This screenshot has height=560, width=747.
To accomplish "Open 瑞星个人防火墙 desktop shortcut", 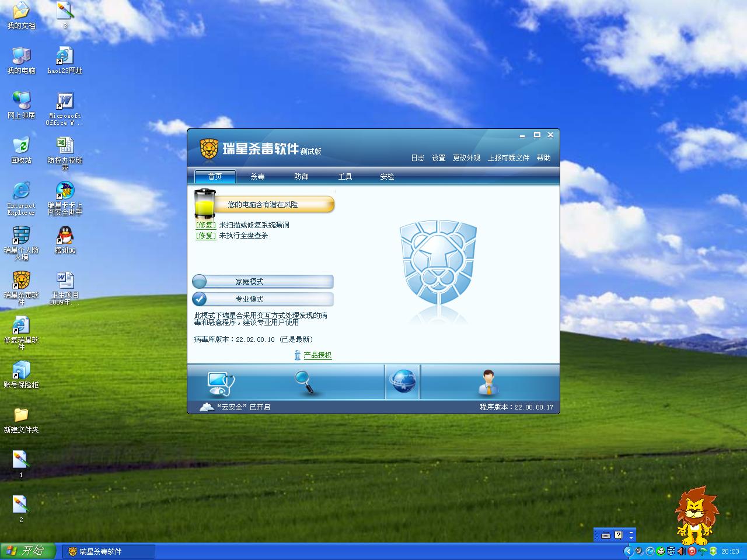I will [x=22, y=243].
